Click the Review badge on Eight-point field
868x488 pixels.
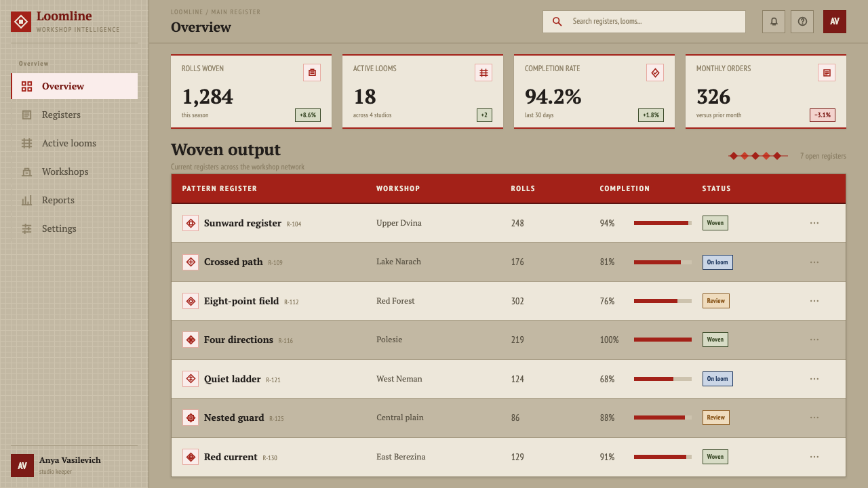716,301
